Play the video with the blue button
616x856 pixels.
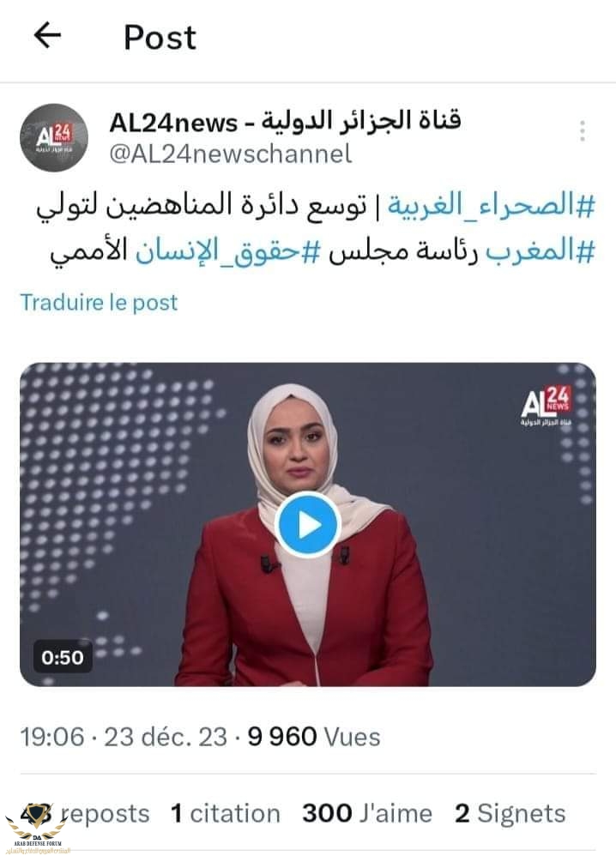click(x=307, y=525)
